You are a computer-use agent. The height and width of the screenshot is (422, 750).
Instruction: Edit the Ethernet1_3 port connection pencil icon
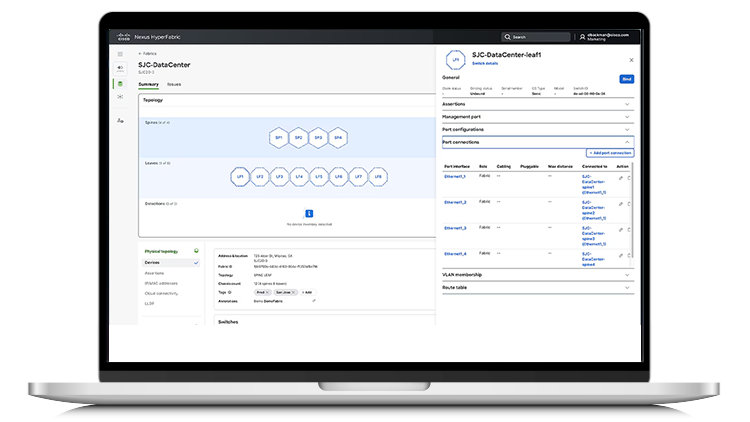pyautogui.click(x=621, y=230)
